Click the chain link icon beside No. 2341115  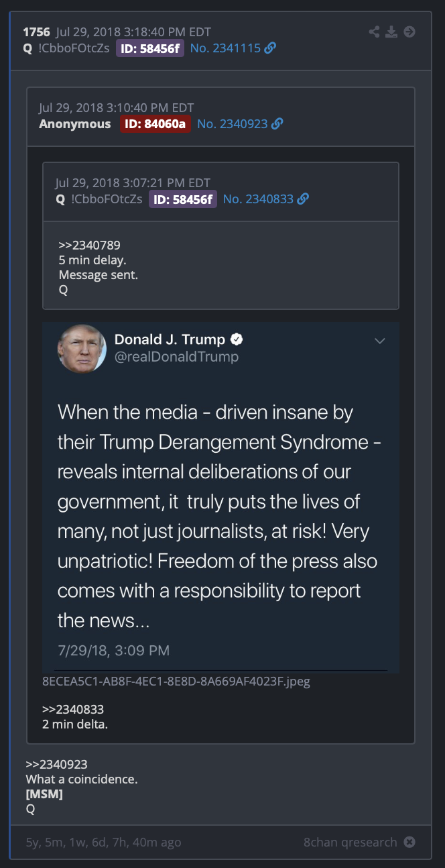point(270,48)
